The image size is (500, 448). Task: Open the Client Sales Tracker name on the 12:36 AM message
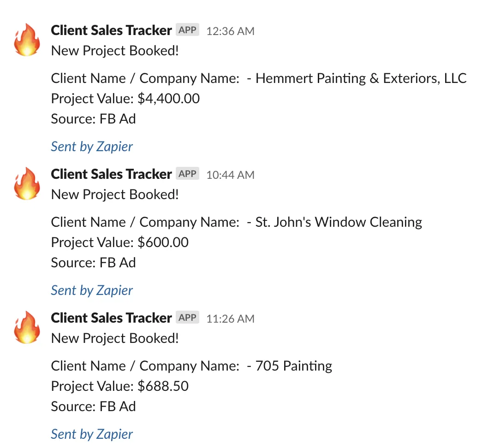111,30
